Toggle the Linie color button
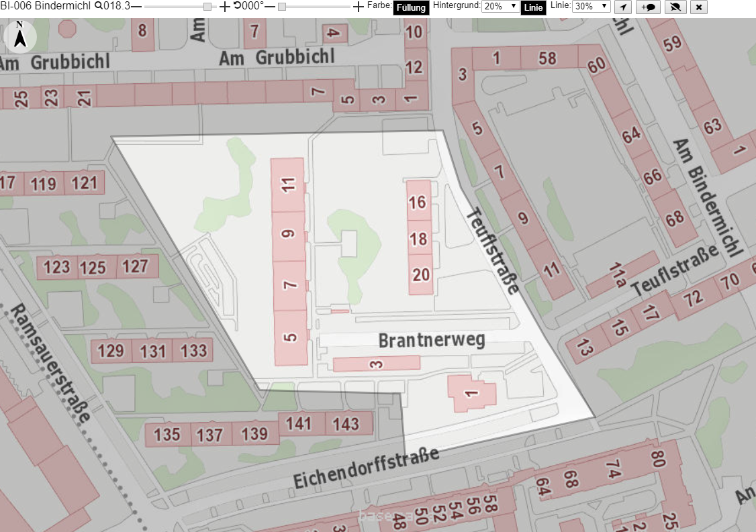 533,7
